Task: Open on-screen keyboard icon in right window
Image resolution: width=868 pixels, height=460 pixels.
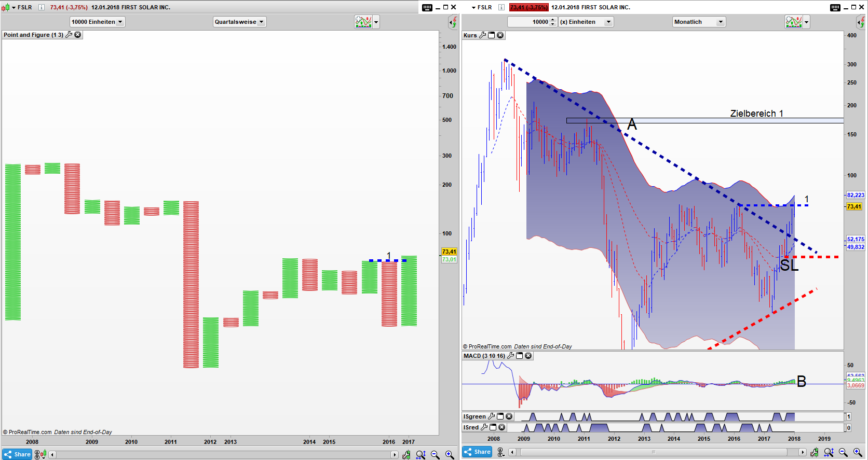Action: point(835,7)
